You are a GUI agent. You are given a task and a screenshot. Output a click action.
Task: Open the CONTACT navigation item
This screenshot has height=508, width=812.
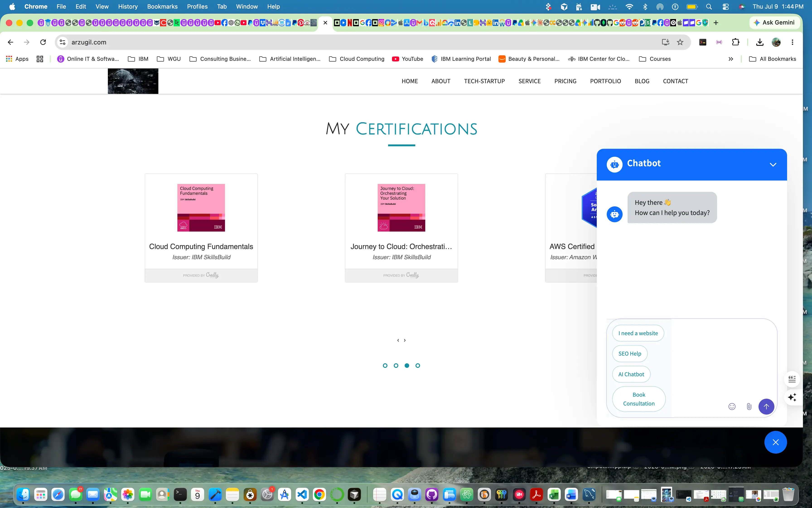point(675,81)
